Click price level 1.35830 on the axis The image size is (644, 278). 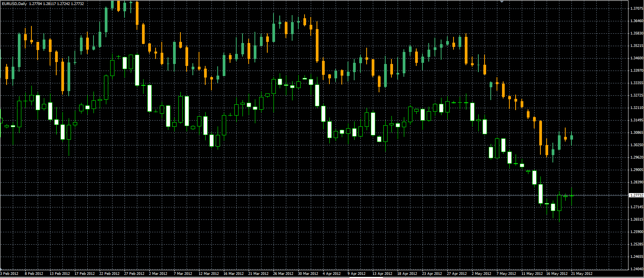pos(637,33)
